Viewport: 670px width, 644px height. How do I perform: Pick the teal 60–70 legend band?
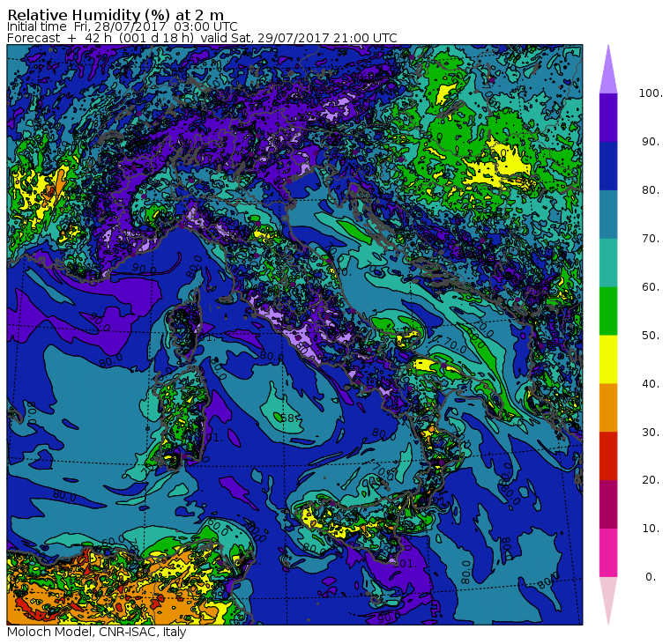pos(608,263)
